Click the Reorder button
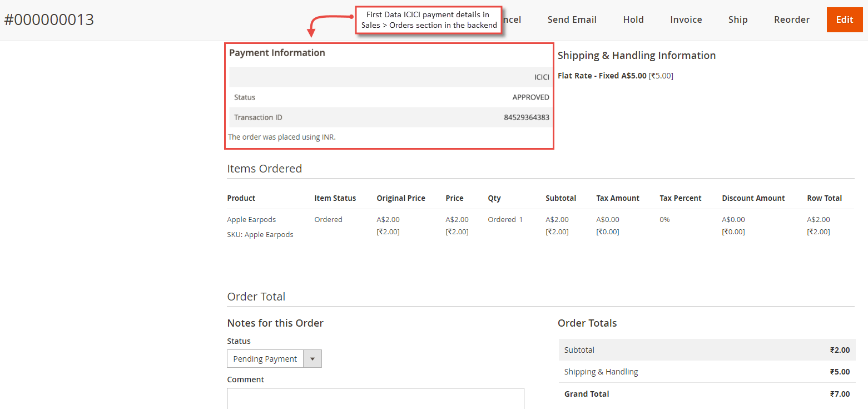Image resolution: width=868 pixels, height=409 pixels. click(x=792, y=19)
